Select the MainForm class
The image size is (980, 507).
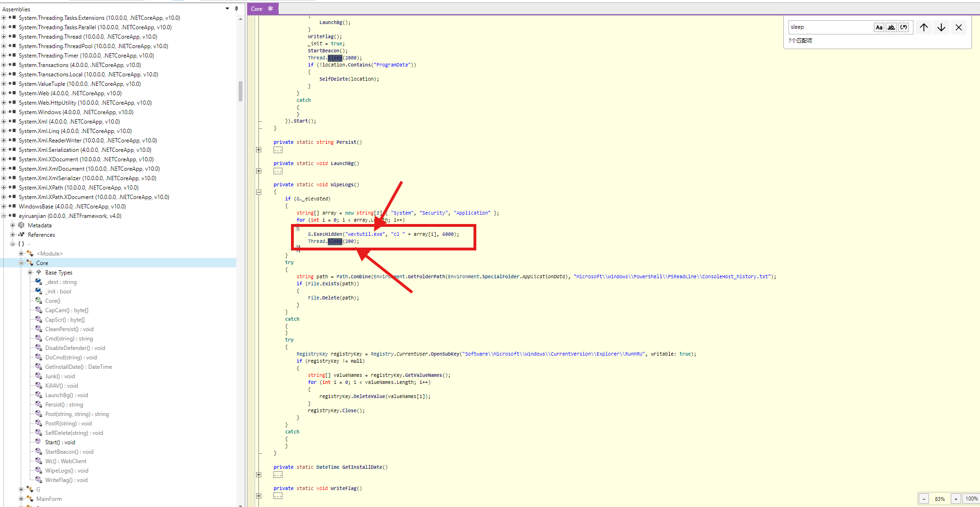[x=49, y=499]
